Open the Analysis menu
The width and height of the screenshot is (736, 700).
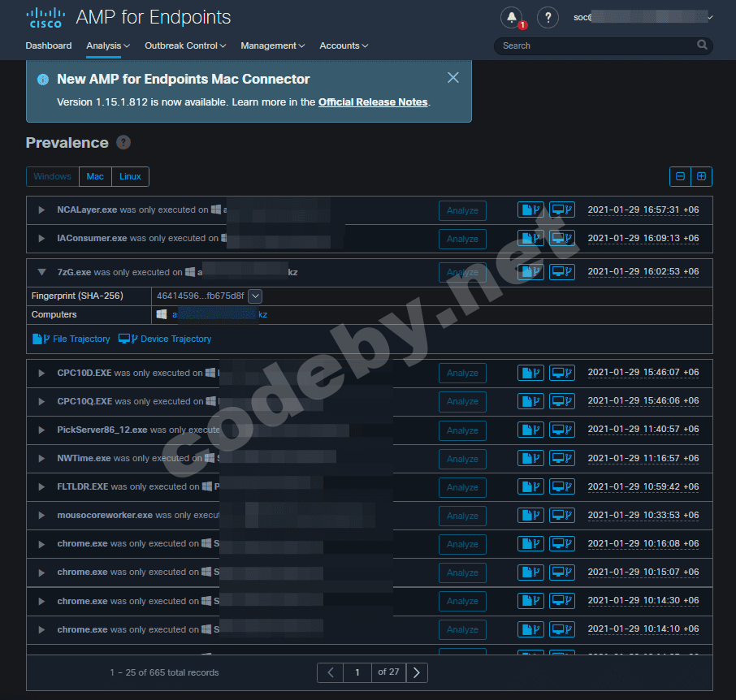108,45
